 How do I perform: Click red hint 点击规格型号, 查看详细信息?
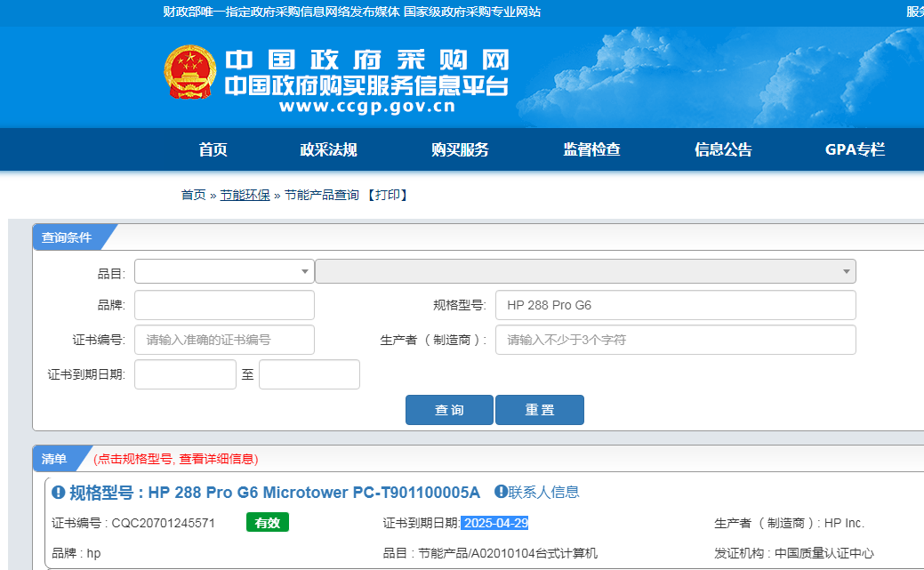point(175,459)
